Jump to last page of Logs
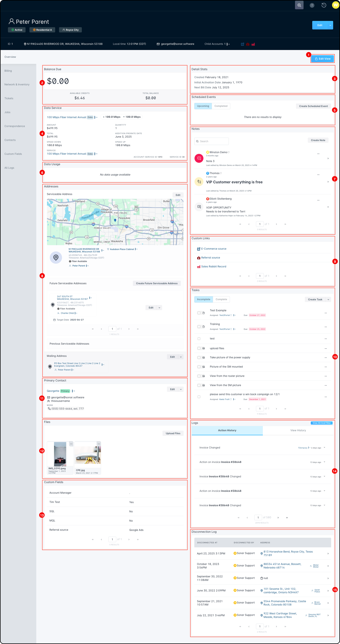 [287, 518]
